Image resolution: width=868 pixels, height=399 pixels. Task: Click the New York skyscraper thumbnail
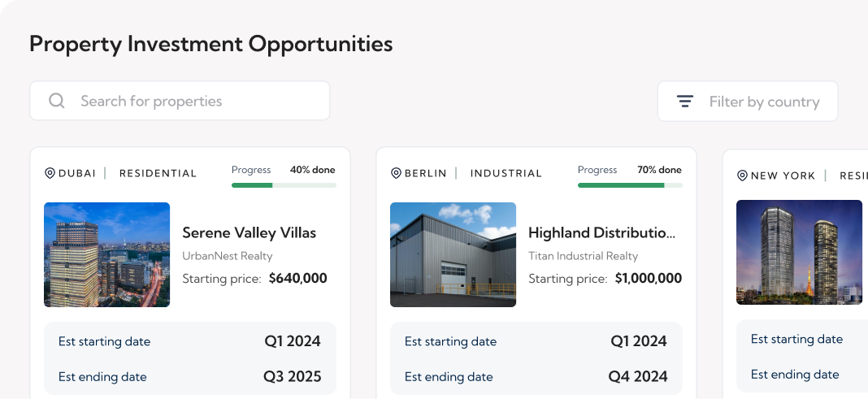click(799, 252)
